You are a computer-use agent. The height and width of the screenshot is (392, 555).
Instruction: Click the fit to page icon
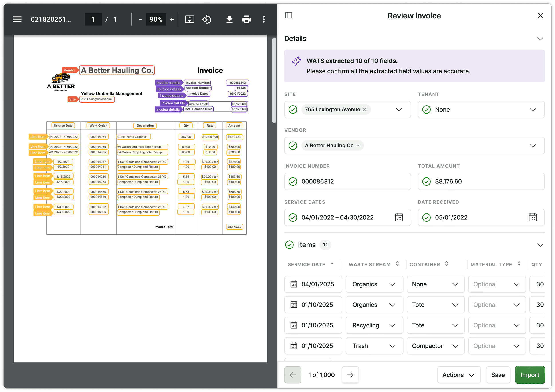click(x=190, y=19)
